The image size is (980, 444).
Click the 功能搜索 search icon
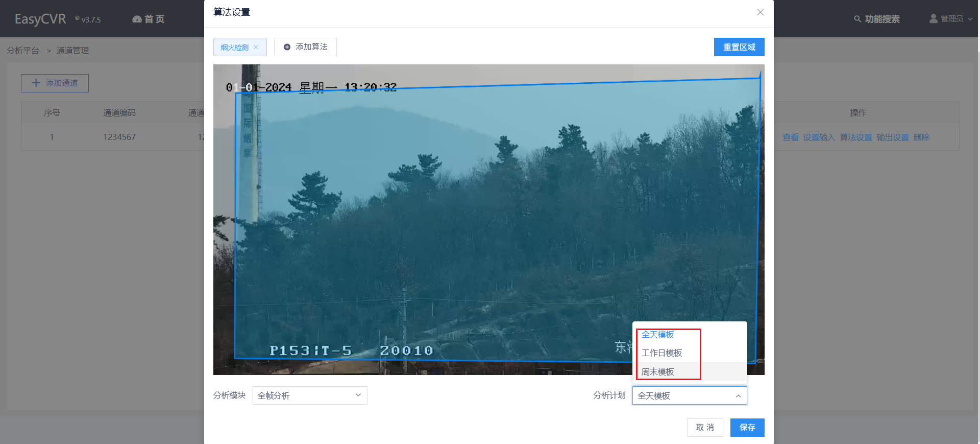coord(857,19)
